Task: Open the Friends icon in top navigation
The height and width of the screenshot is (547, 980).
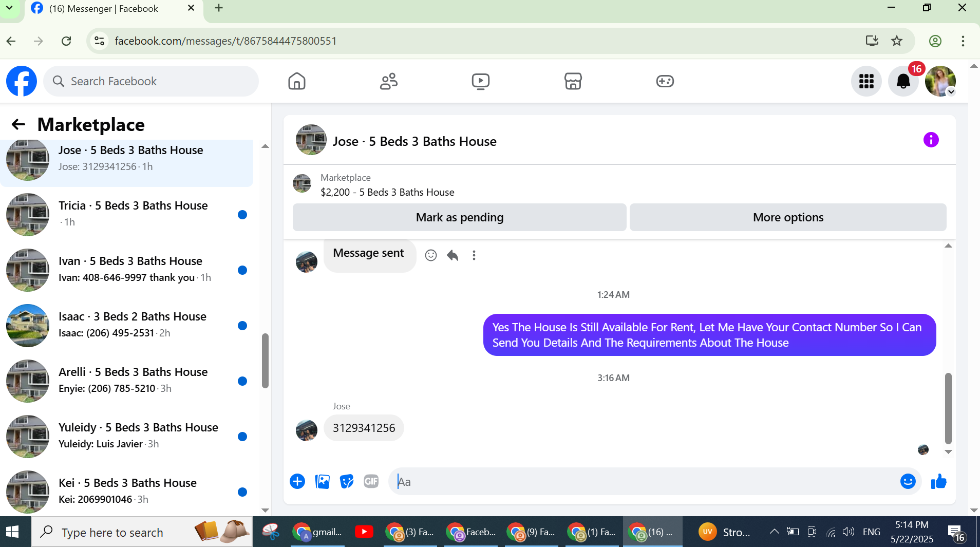Action: tap(389, 81)
